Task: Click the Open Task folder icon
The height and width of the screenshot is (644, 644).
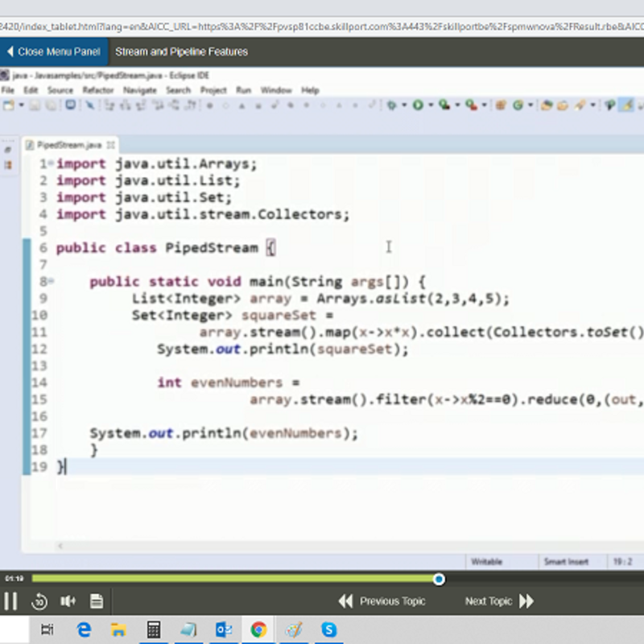Action: pos(563,105)
